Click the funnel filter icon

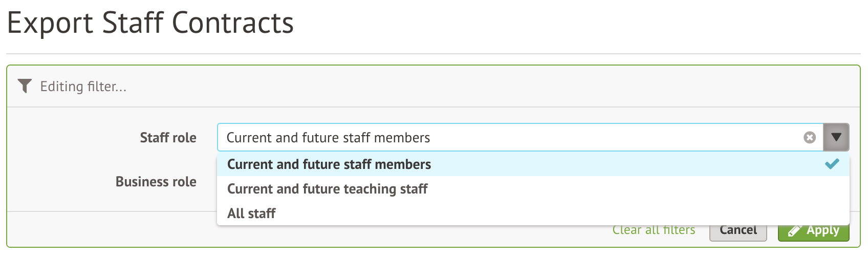click(x=25, y=86)
